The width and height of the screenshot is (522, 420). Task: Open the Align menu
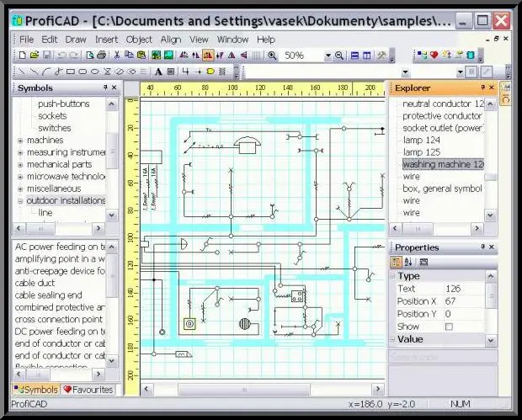[x=171, y=40]
